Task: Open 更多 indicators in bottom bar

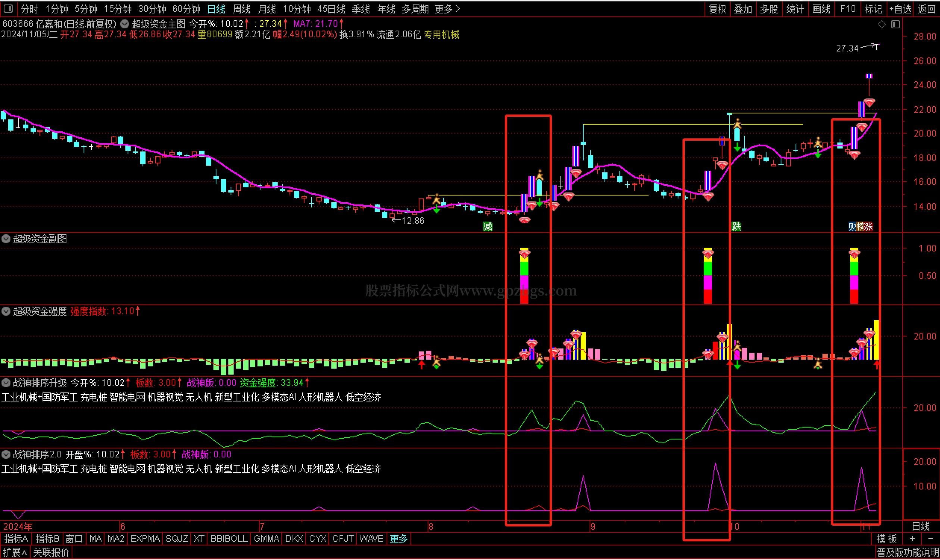Action: (x=399, y=539)
